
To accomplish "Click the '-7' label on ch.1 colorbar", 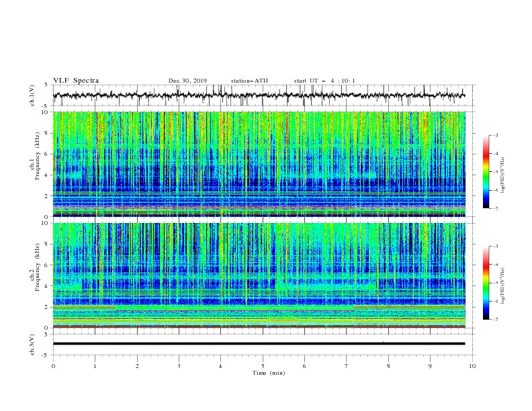I will pyautogui.click(x=495, y=209).
